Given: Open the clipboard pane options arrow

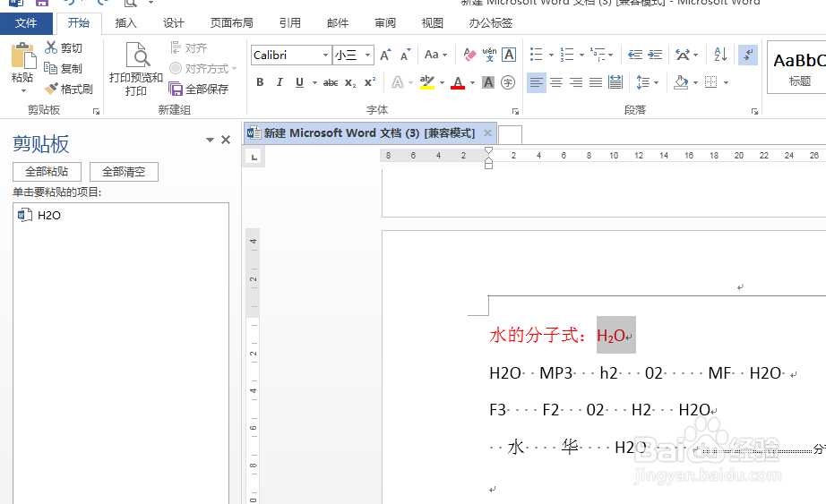Looking at the screenshot, I should (x=210, y=140).
